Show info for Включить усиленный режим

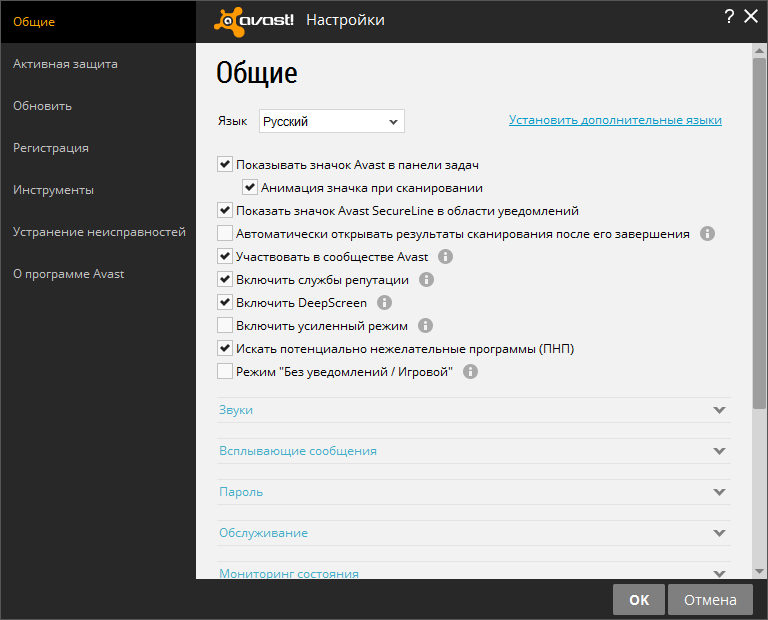(425, 326)
